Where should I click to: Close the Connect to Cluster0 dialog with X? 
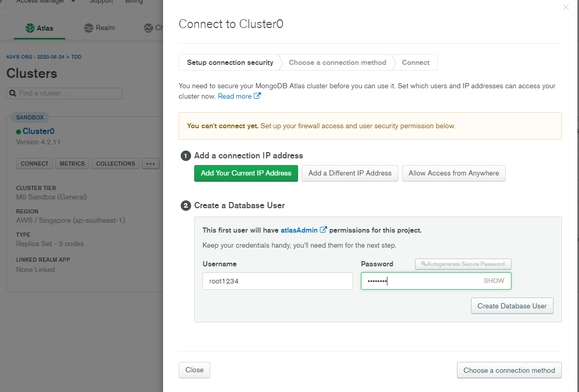(565, 7)
